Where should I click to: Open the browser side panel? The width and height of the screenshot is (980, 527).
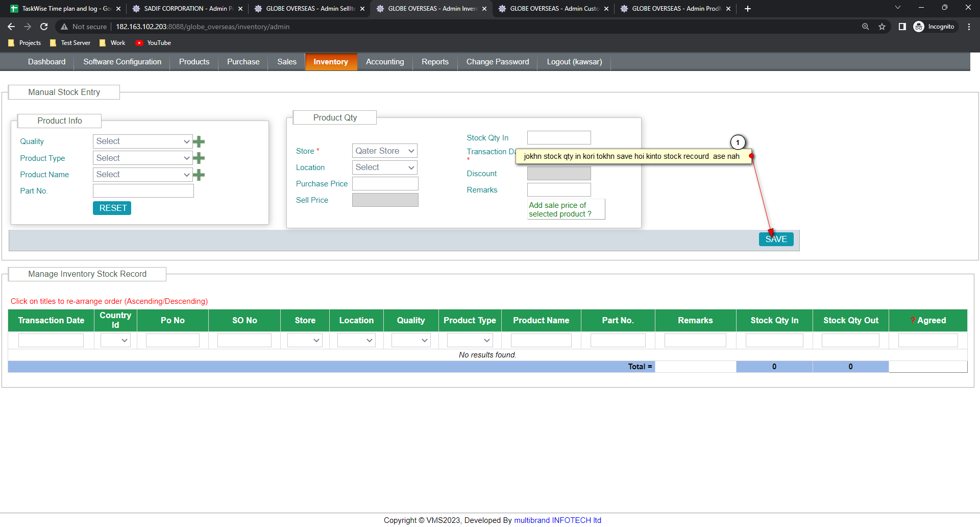pos(902,27)
